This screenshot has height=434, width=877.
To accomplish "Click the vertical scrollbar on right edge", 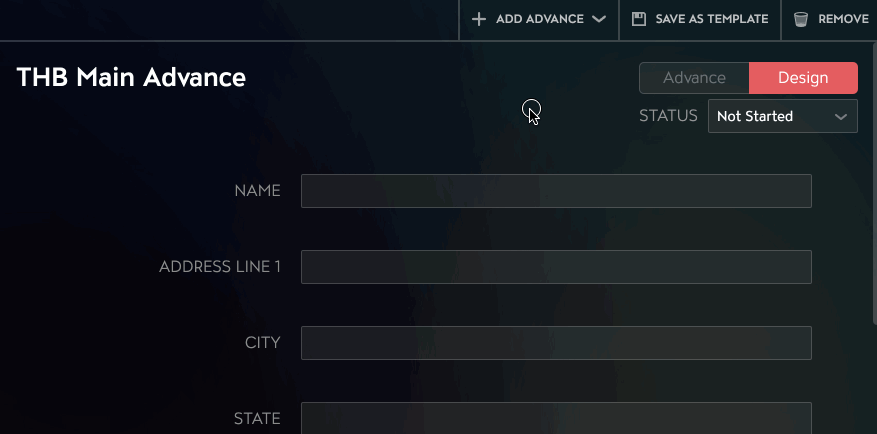I will [x=874, y=183].
